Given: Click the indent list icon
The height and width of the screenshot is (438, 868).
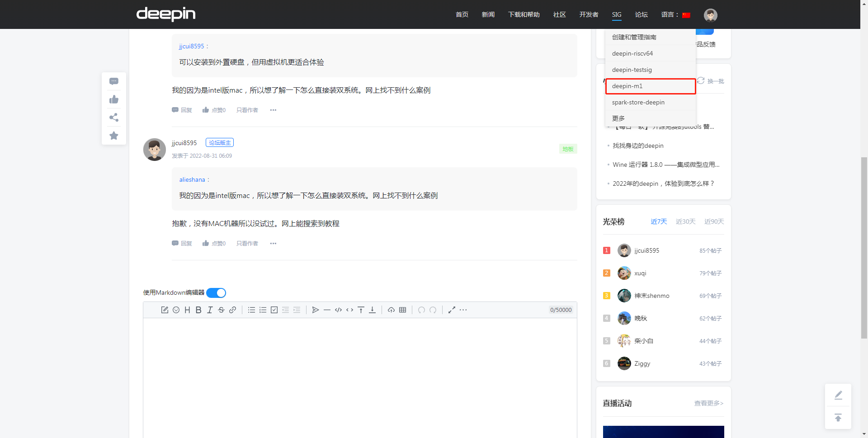Looking at the screenshot, I should 297,310.
